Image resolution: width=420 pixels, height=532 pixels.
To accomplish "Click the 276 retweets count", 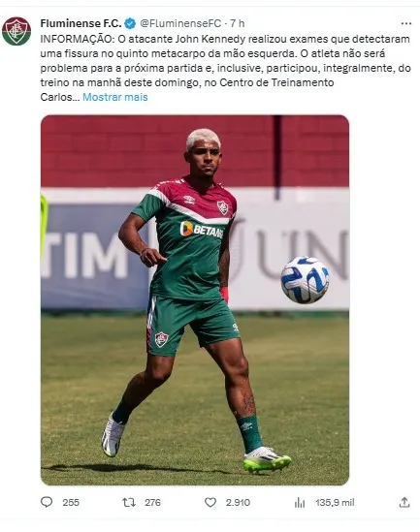I will [x=152, y=503].
